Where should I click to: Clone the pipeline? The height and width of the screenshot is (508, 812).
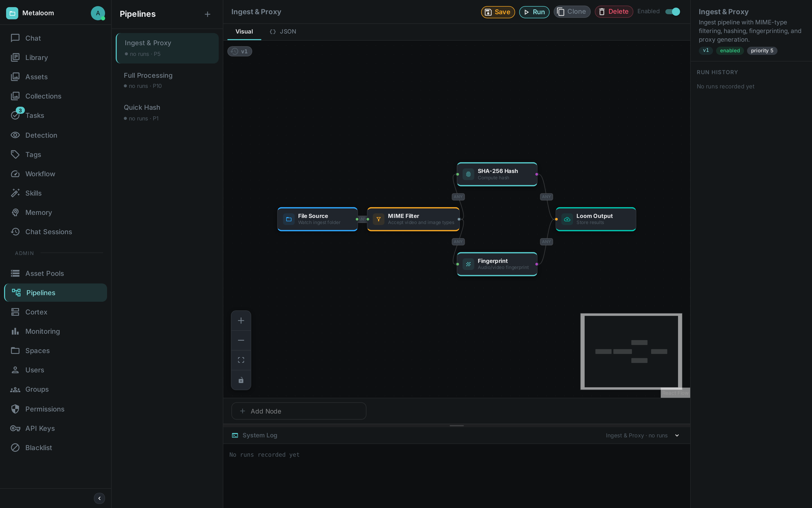(x=572, y=12)
